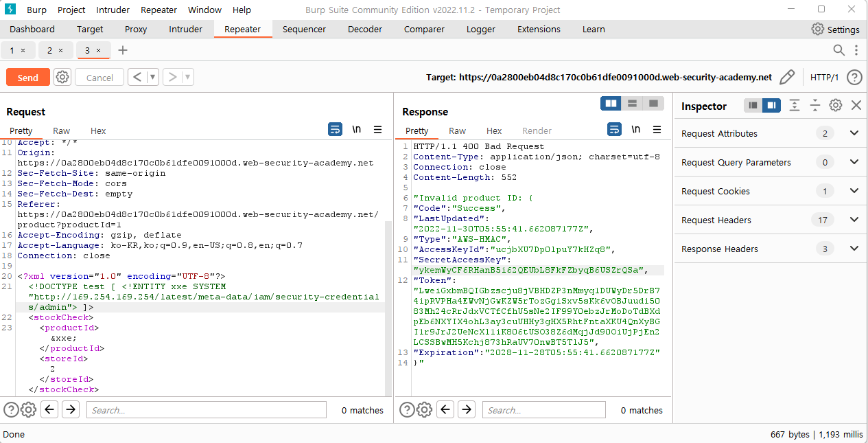This screenshot has width=868, height=443.
Task: Switch to the Extensions tab
Action: pos(539,30)
